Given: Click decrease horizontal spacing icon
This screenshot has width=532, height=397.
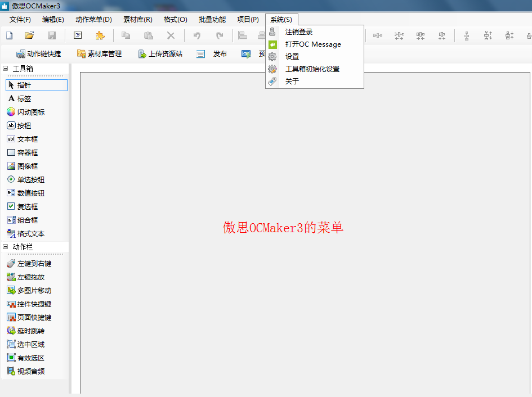Looking at the screenshot, I should pyautogui.click(x=421, y=35).
